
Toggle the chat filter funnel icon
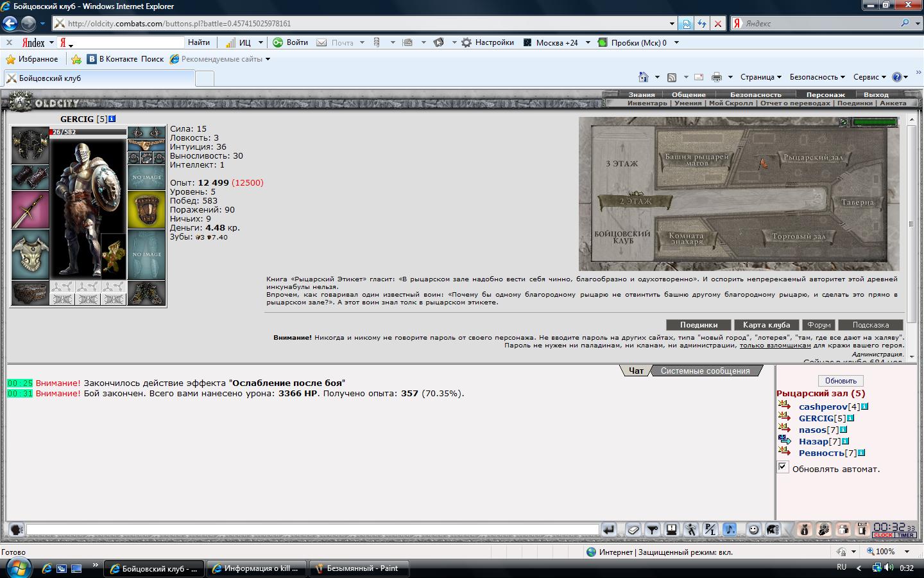(x=653, y=530)
